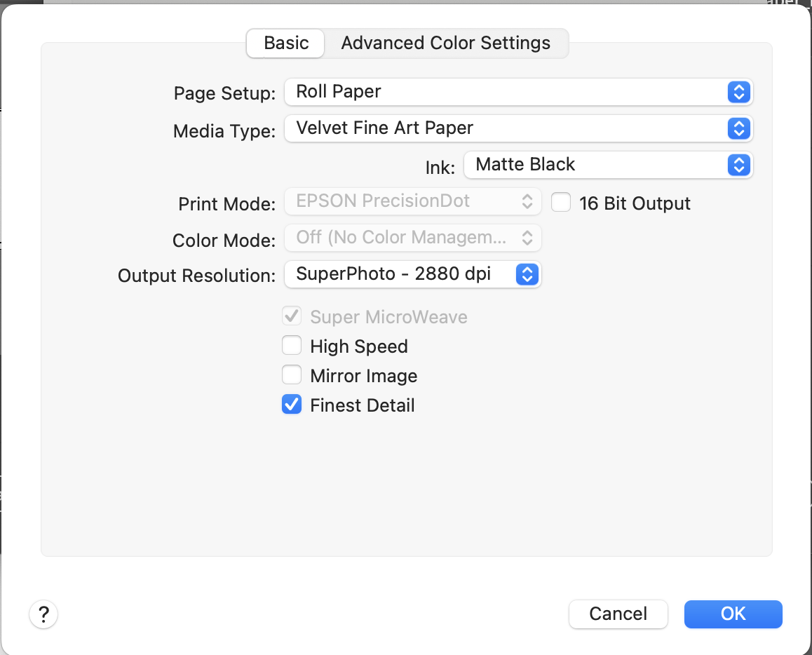Turn on the High Speed checkbox
812x655 pixels.
point(292,346)
